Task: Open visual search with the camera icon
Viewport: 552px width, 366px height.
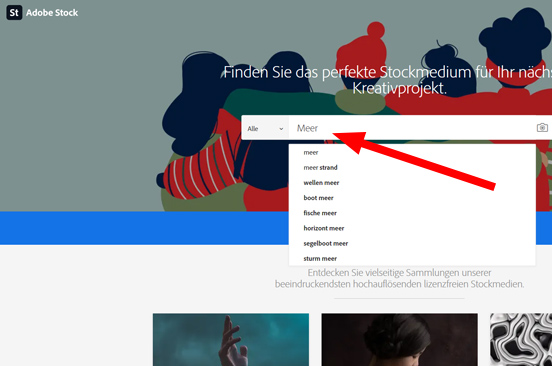Action: coord(542,127)
